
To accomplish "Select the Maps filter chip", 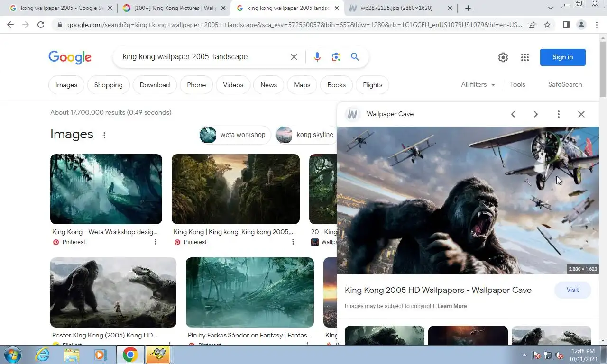I will 302,85.
